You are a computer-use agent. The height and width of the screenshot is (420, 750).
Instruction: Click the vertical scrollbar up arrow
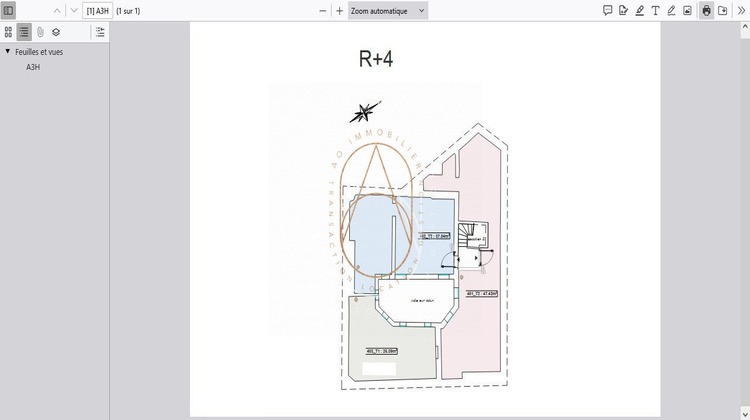745,26
